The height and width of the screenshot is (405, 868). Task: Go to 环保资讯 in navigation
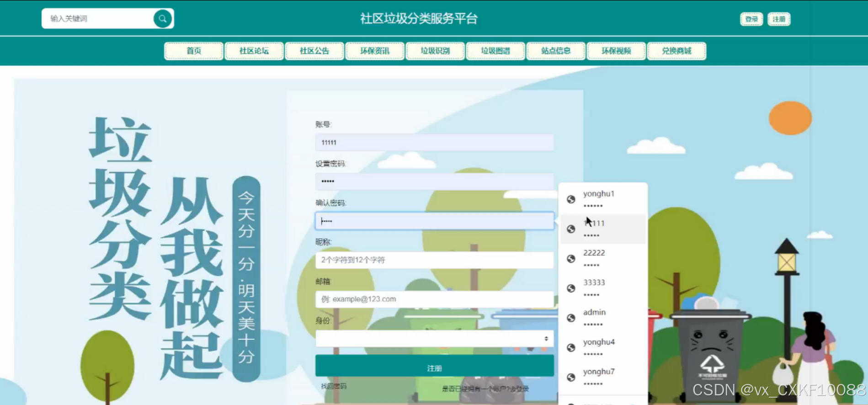pyautogui.click(x=375, y=51)
